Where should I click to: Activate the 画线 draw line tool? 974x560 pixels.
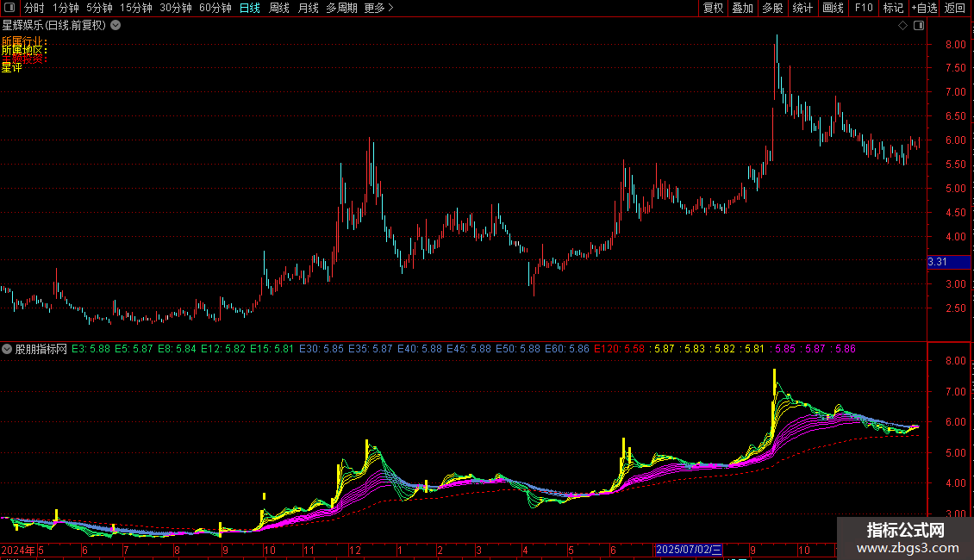tap(833, 8)
